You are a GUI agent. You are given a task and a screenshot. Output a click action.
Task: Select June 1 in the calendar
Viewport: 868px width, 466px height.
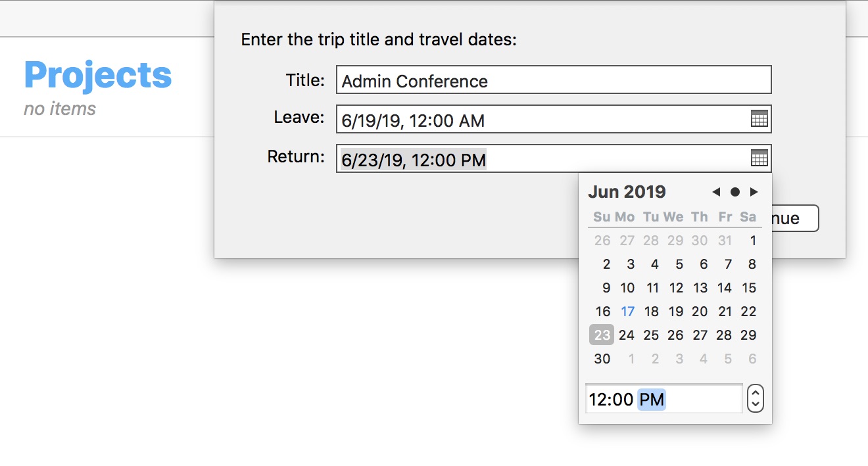click(x=753, y=241)
